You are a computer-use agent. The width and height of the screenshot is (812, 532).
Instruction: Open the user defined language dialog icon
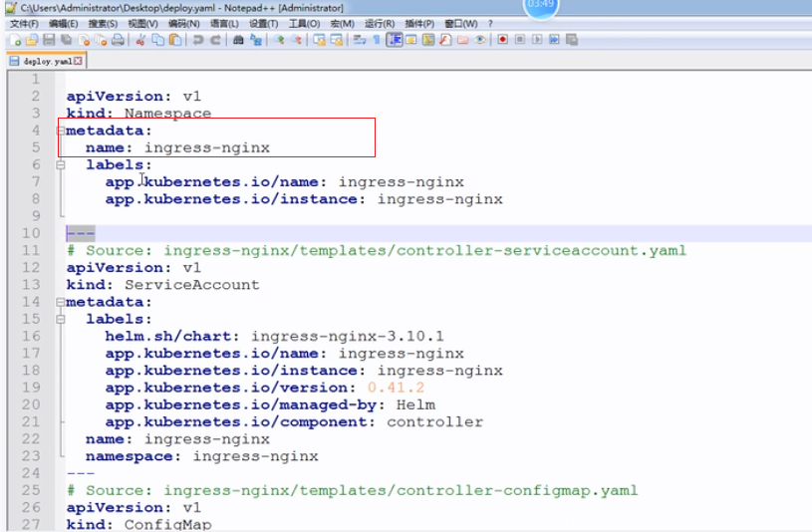click(x=411, y=40)
